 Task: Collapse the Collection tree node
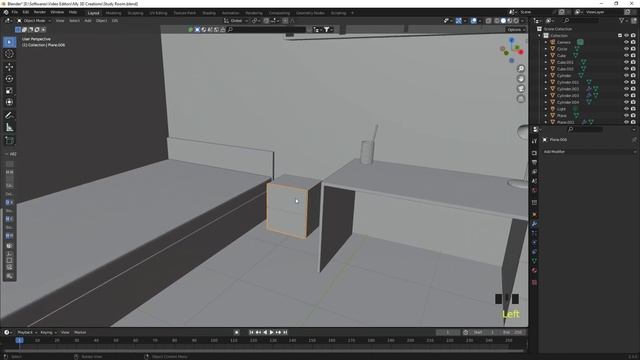pos(540,36)
